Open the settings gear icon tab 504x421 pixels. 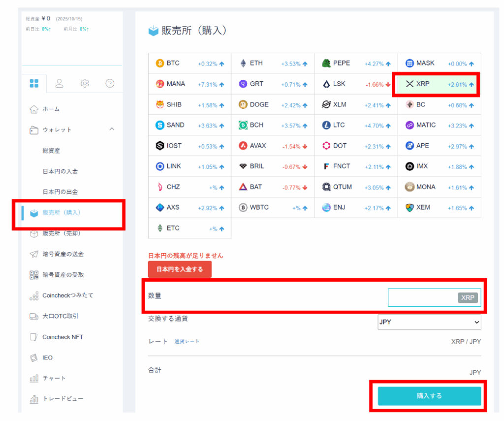point(85,84)
